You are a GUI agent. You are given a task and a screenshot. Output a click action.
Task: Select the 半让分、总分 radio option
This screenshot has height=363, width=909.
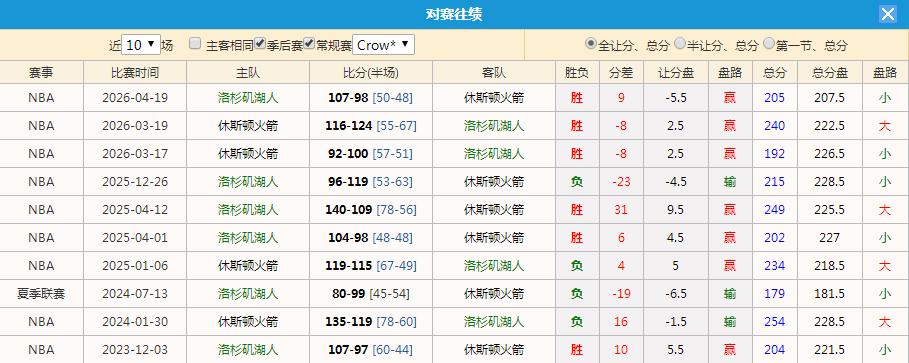[680, 43]
